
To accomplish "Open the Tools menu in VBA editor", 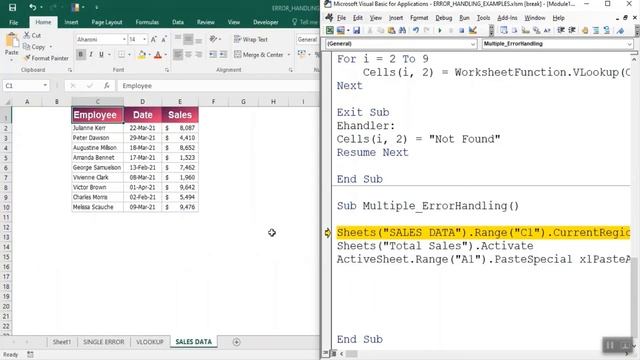I will pyautogui.click(x=483, y=18).
